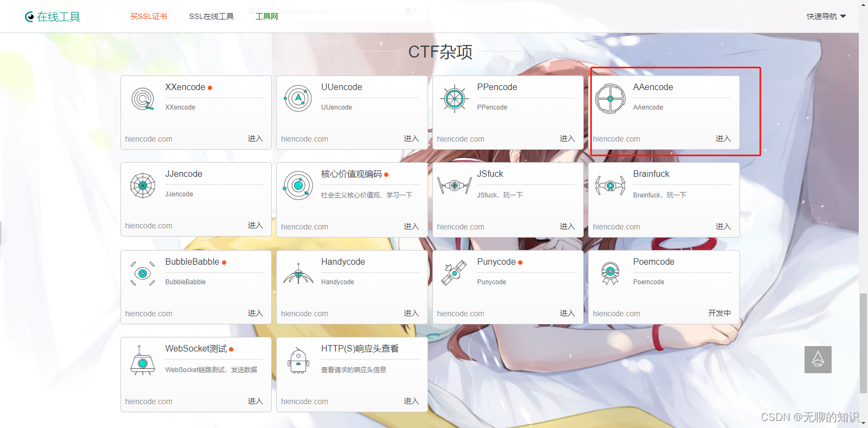
Task: Click 进入 on the AAencode card
Action: [x=723, y=138]
